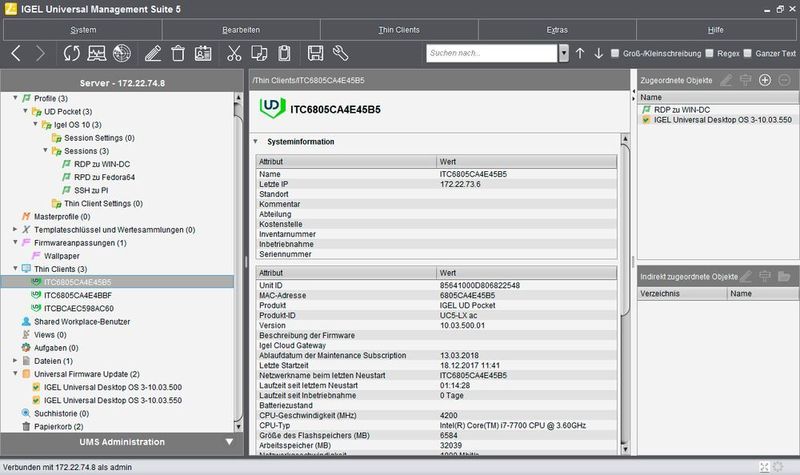This screenshot has height=475, width=800.
Task: Click the folder icon in Indirekt zugeordnete Objekte
Action: point(784,276)
